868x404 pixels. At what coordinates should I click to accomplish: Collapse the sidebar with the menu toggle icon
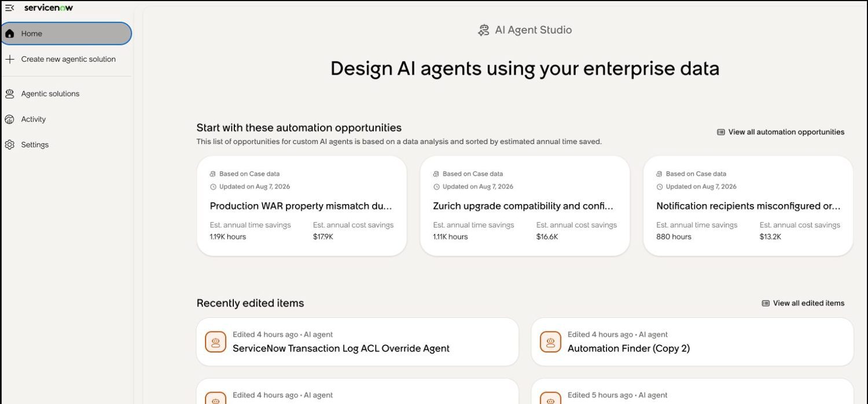pyautogui.click(x=9, y=8)
